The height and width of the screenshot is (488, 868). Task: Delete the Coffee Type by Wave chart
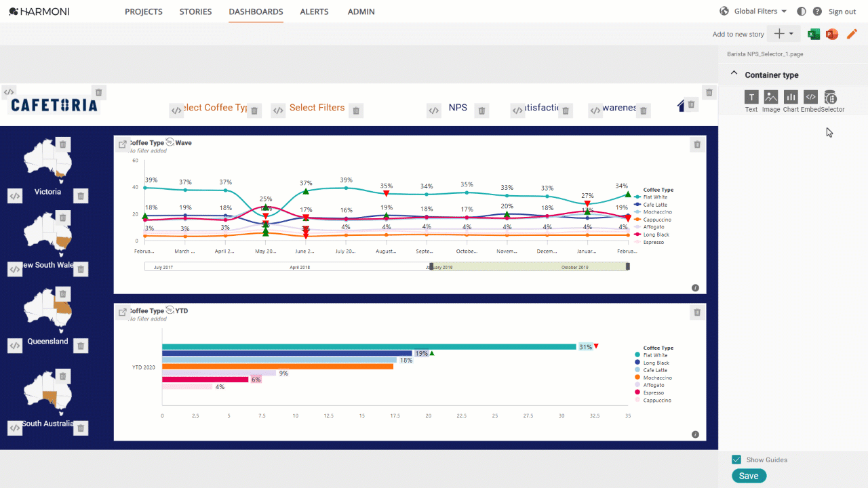696,144
